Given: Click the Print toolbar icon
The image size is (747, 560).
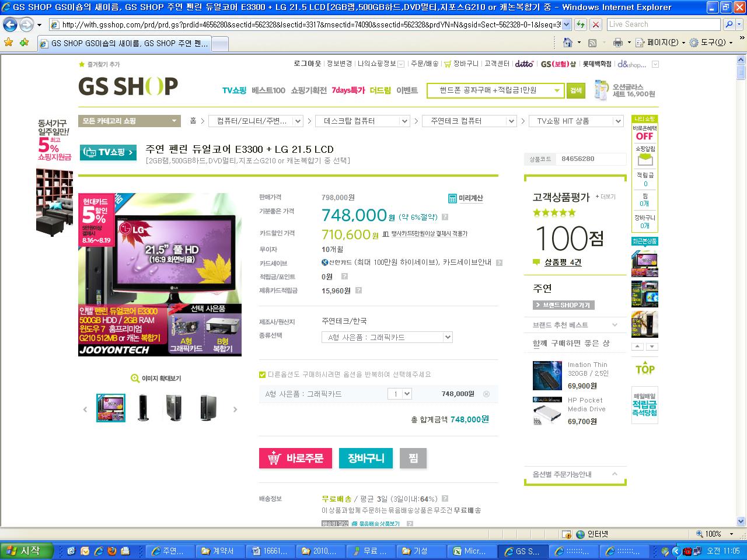Looking at the screenshot, I should [x=618, y=43].
